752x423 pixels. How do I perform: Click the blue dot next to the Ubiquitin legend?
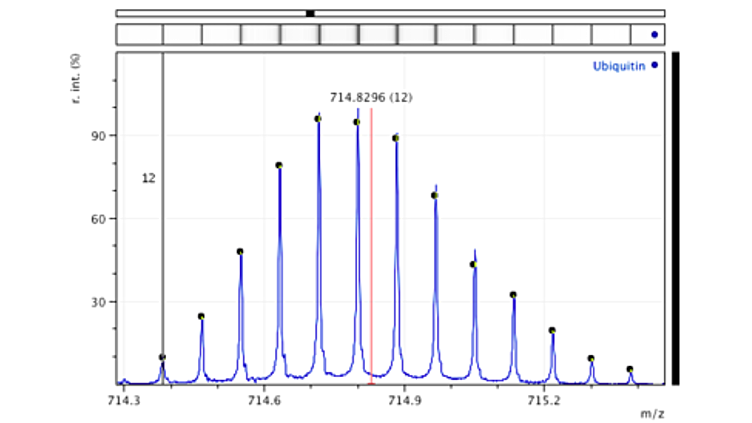[655, 65]
